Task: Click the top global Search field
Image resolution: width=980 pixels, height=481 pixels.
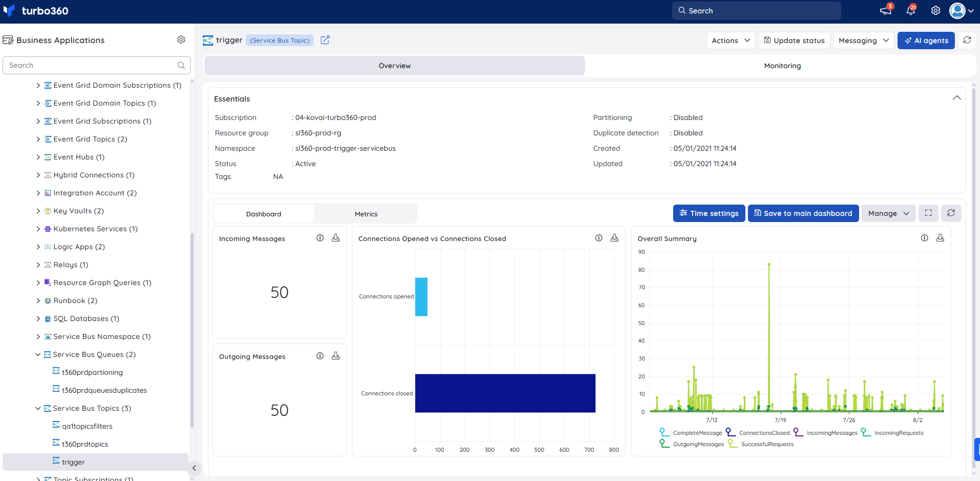Action: pos(756,11)
